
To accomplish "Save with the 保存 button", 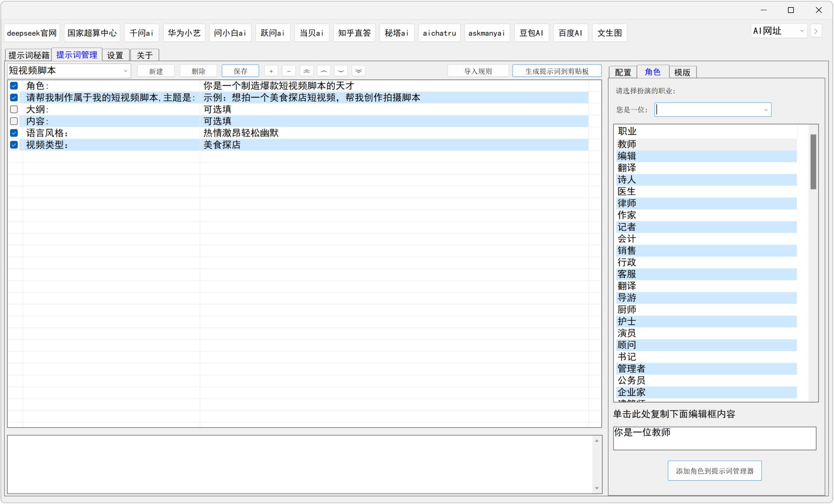I will 240,71.
